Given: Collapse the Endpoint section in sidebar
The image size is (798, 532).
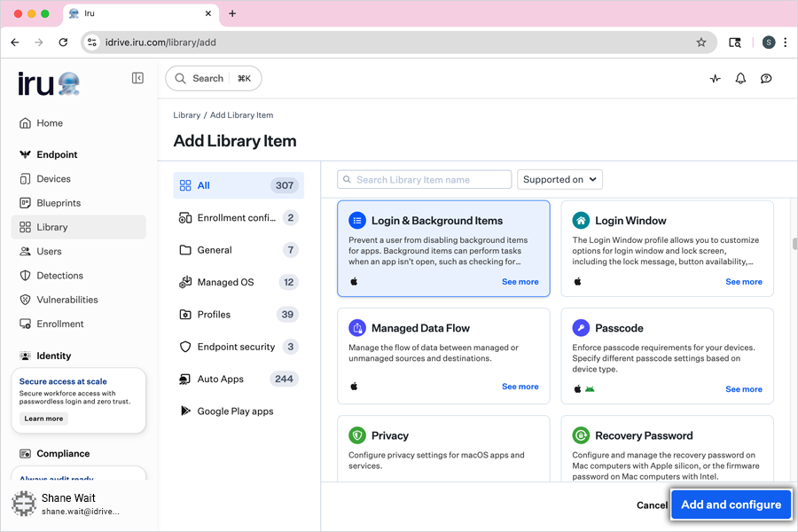Looking at the screenshot, I should tap(57, 154).
